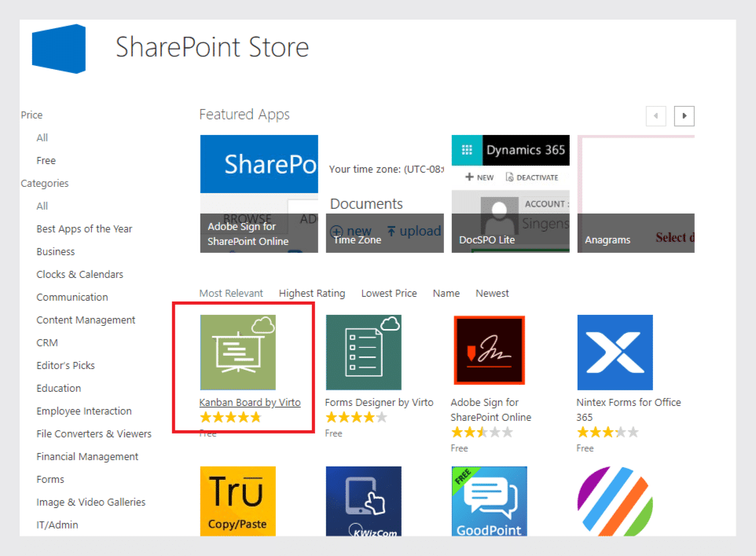Screen dimensions: 756x556
Task: Go to next featured apps page
Action: [x=684, y=115]
